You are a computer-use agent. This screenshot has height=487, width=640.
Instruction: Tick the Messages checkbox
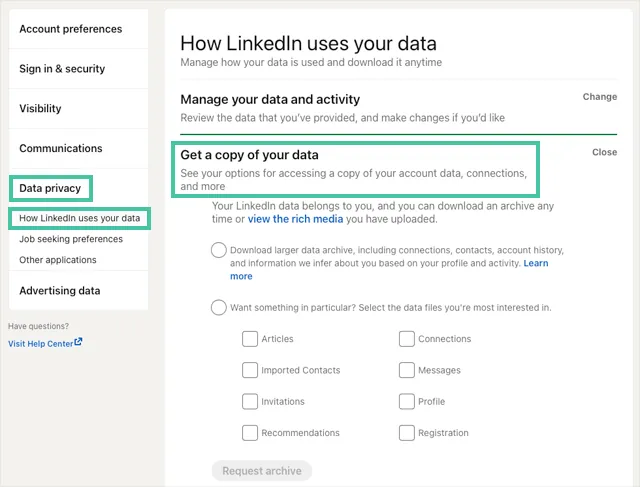(x=407, y=370)
